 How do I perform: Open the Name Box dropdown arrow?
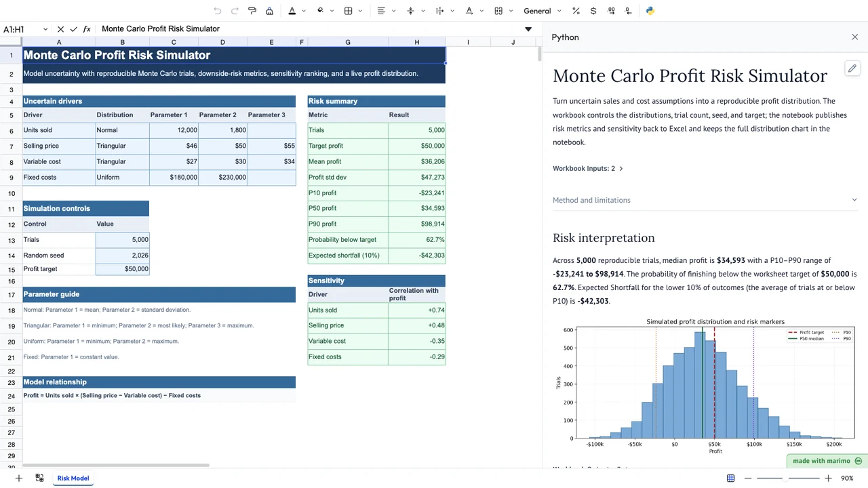[x=45, y=29]
